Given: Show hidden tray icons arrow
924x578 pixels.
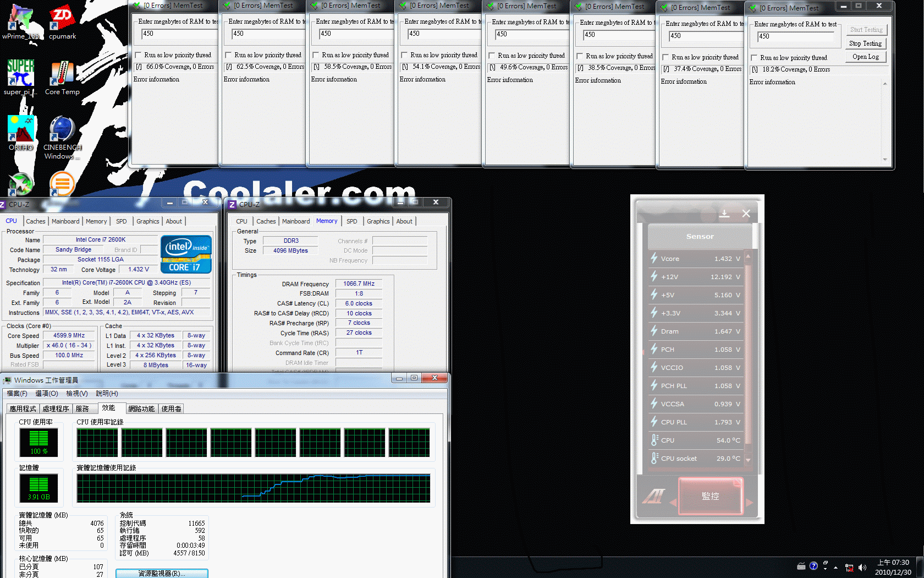Looking at the screenshot, I should (x=836, y=568).
